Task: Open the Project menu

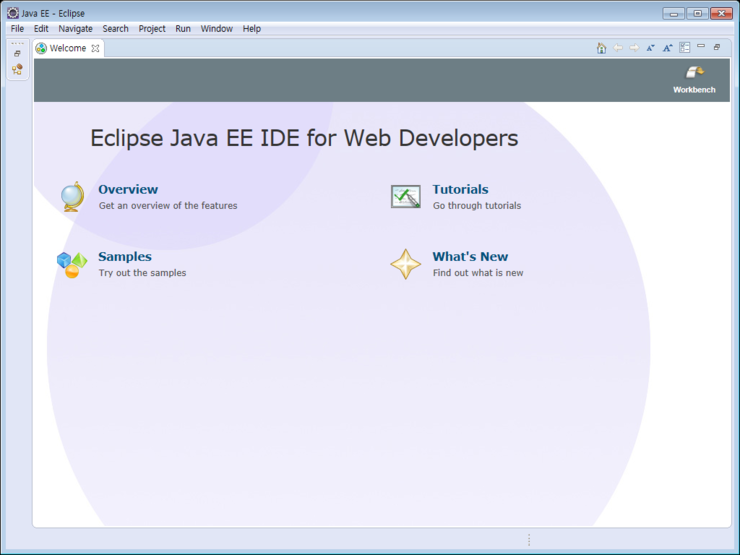Action: tap(152, 29)
